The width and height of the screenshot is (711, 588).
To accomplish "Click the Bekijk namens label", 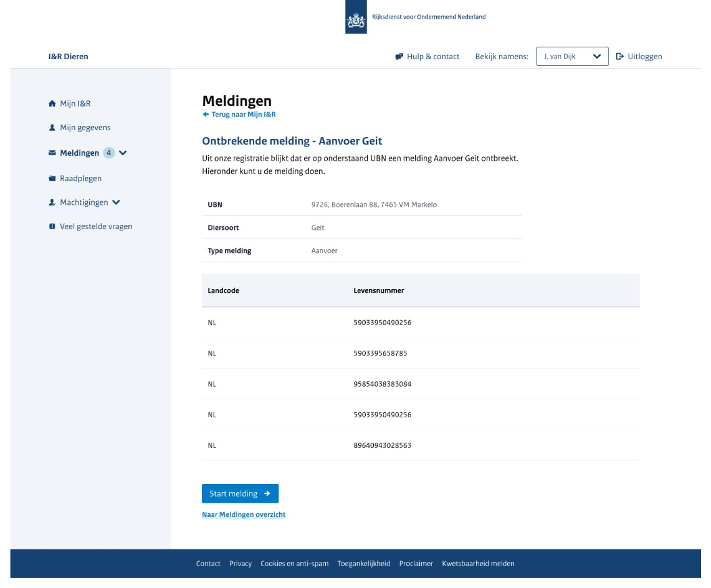I will point(502,56).
